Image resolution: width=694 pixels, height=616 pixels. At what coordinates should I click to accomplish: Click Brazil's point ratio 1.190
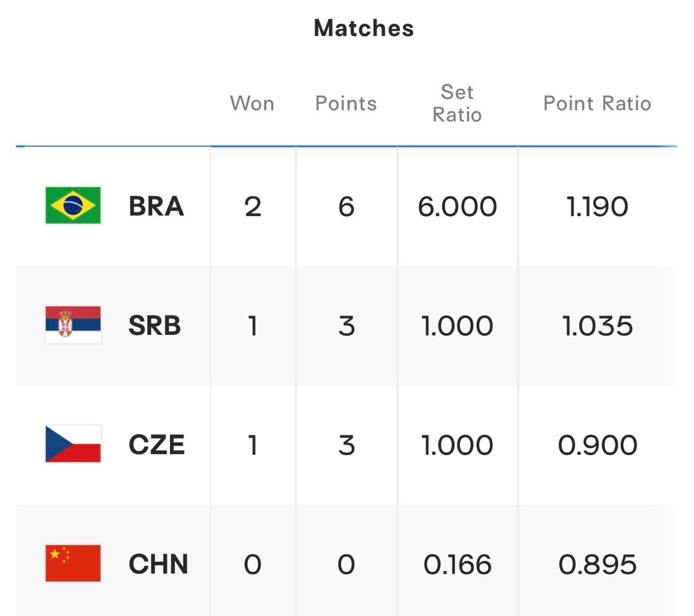(x=598, y=206)
